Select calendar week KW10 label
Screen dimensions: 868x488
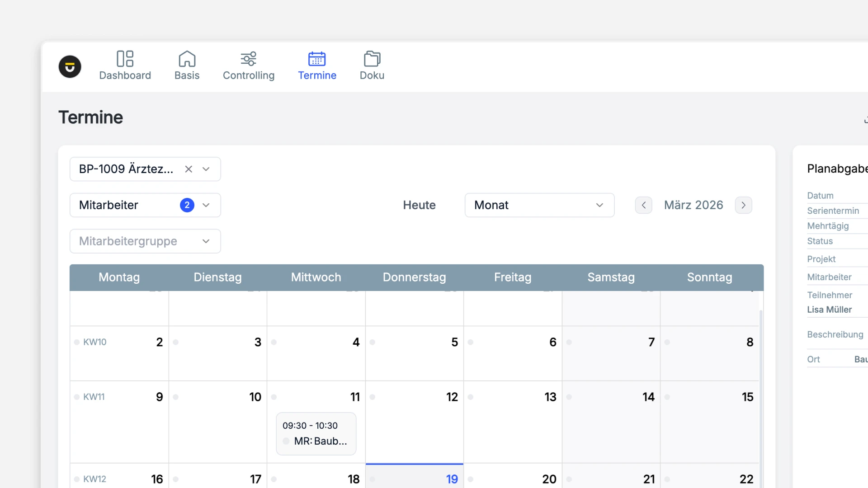(94, 342)
